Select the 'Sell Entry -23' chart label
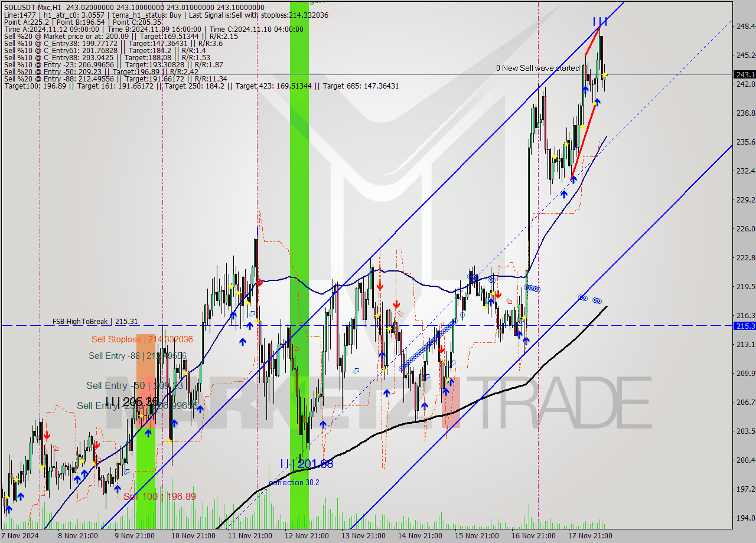This screenshot has height=543, width=756. click(x=136, y=405)
